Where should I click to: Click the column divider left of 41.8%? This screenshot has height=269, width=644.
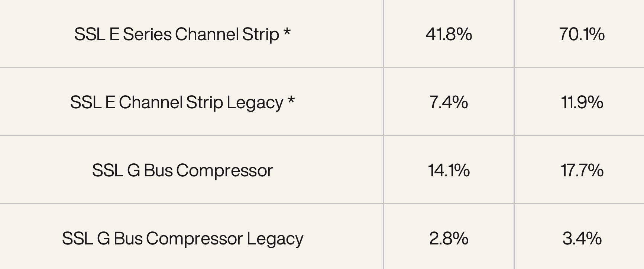coord(384,34)
